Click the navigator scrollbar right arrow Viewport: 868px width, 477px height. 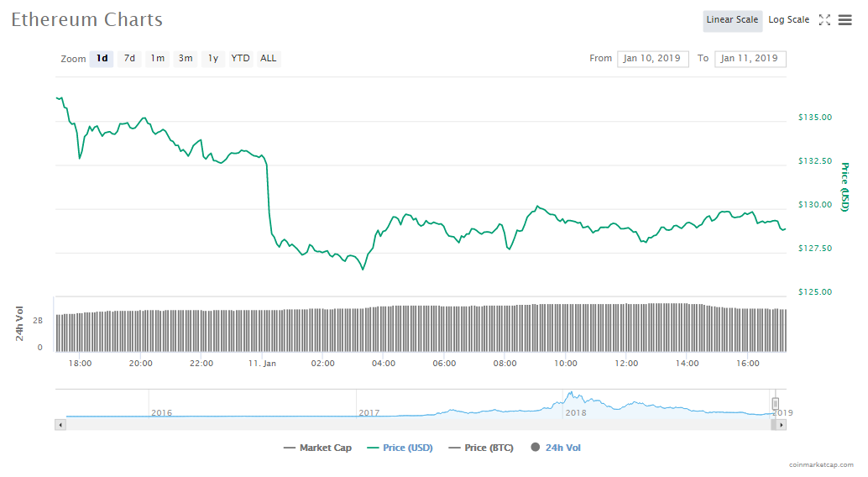[782, 425]
